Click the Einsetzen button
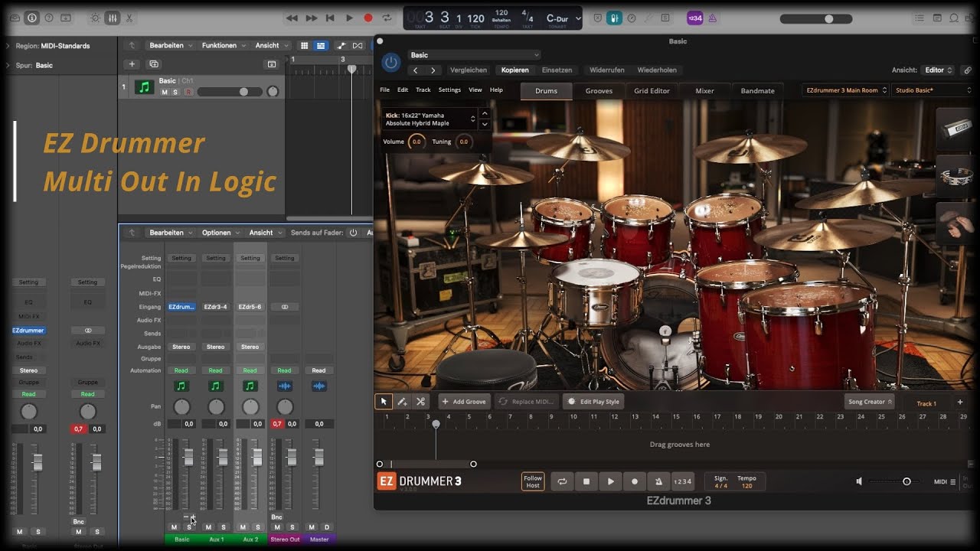The height and width of the screenshot is (551, 980). pyautogui.click(x=557, y=70)
